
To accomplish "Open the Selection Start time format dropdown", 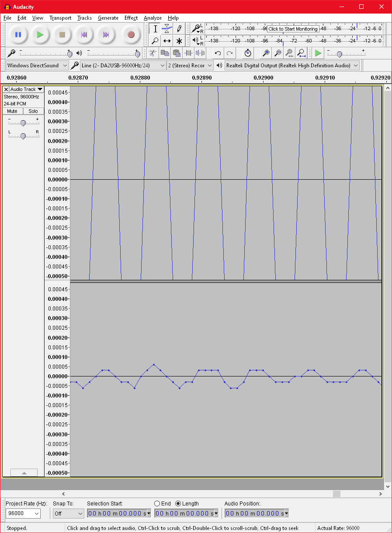I will coord(149,514).
